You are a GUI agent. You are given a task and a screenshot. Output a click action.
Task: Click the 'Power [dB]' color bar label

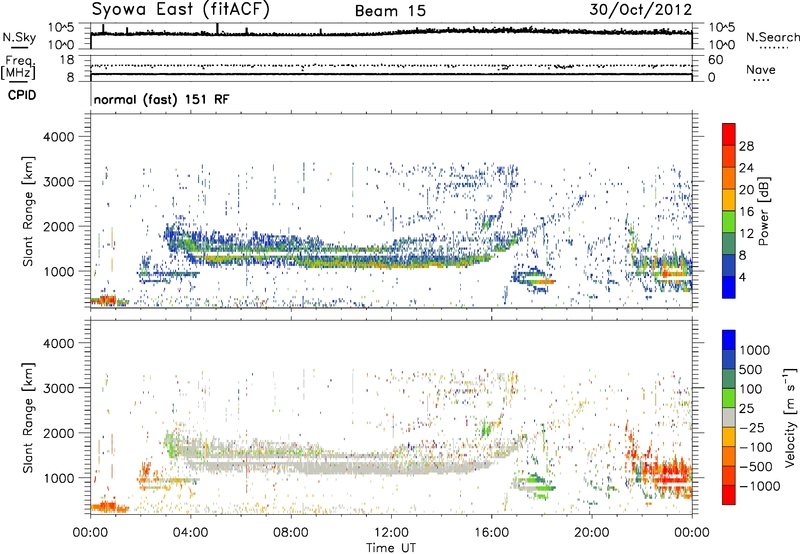pyautogui.click(x=764, y=211)
